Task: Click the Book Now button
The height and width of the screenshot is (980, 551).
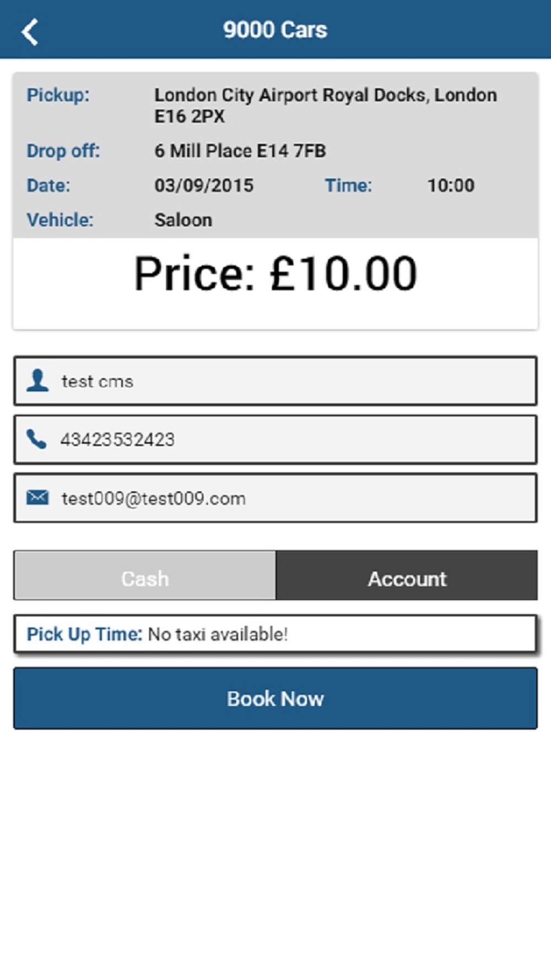Action: click(275, 698)
